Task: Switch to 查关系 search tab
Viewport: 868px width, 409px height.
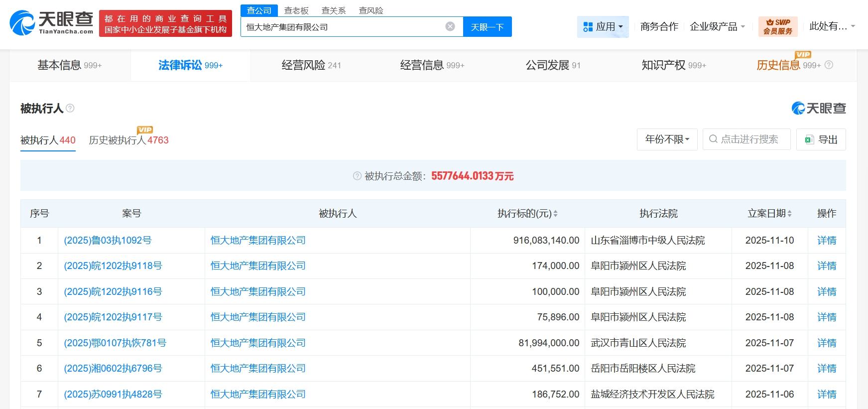Action: point(334,10)
